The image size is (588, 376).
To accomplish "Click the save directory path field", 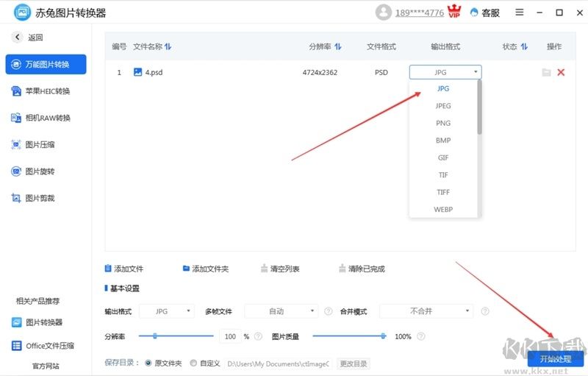I will [278, 363].
